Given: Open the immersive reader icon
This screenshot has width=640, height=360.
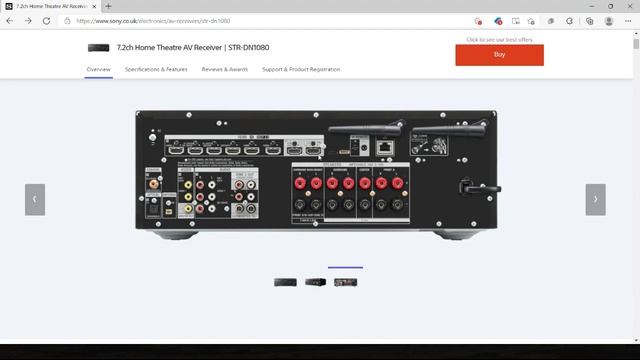Looking at the screenshot, I should pyautogui.click(x=516, y=21).
